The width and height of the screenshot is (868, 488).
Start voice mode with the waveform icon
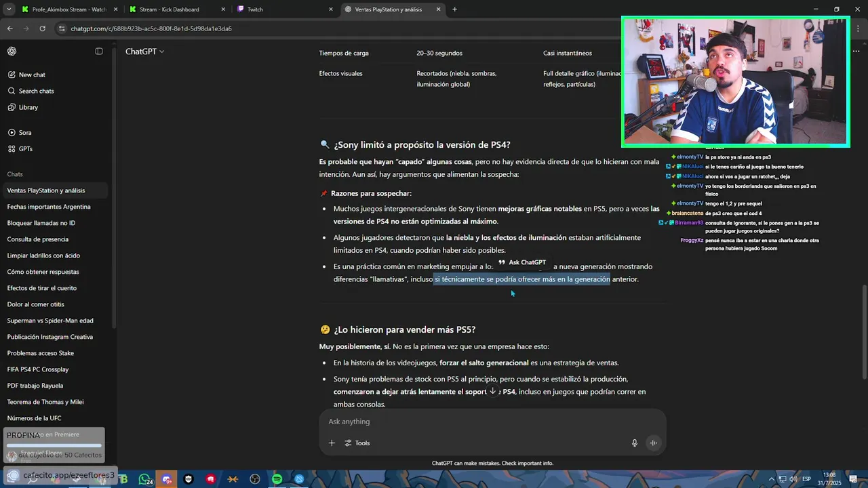pos(654,443)
